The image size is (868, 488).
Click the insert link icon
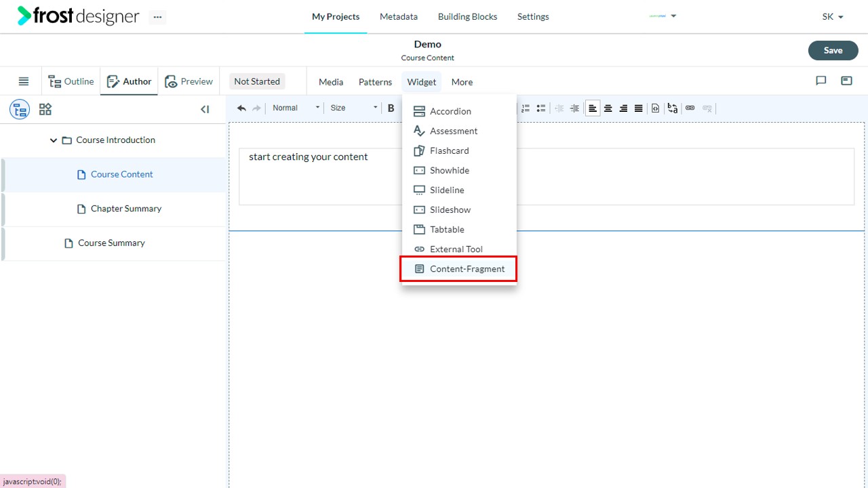[x=690, y=108]
